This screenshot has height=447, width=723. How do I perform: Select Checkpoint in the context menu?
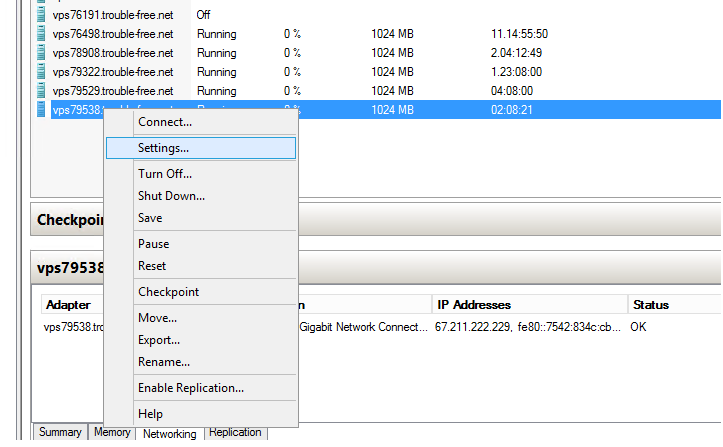(x=201, y=292)
